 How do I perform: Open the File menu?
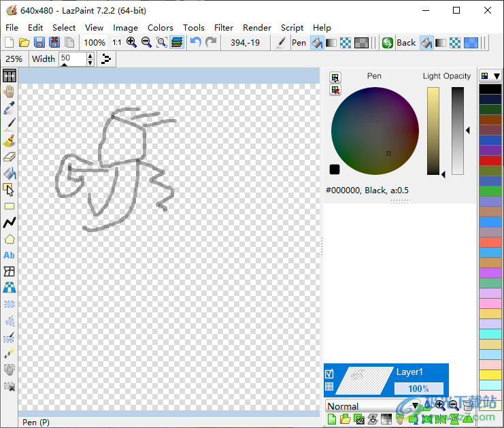point(12,28)
